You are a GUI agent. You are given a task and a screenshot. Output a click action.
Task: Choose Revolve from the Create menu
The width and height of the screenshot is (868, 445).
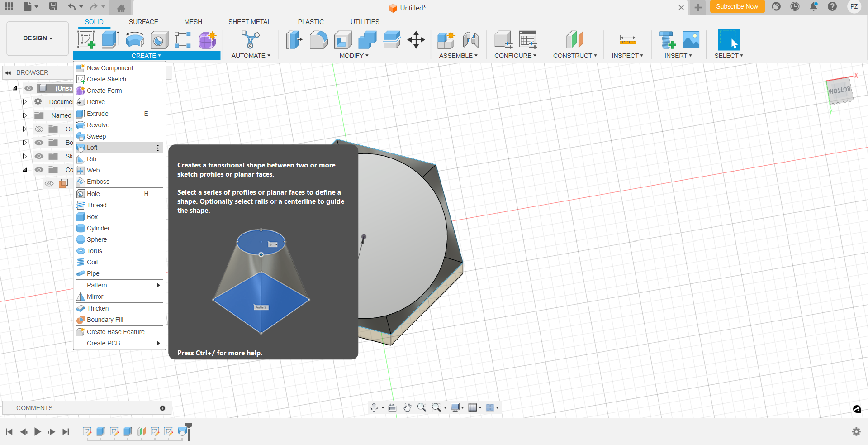98,125
